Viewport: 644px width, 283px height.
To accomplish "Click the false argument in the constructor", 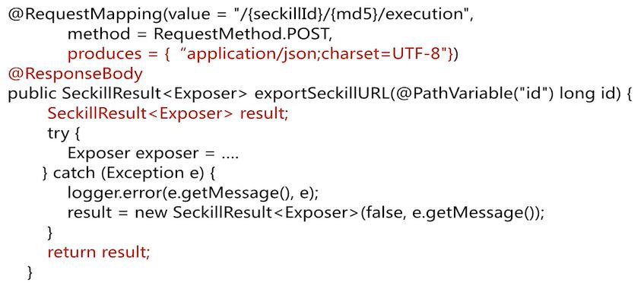I will tap(383, 213).
